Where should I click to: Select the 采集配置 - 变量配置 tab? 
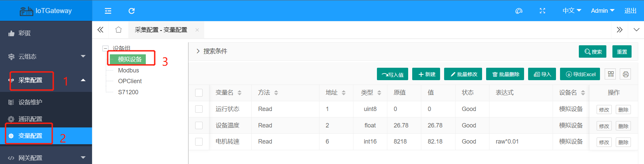(x=161, y=30)
